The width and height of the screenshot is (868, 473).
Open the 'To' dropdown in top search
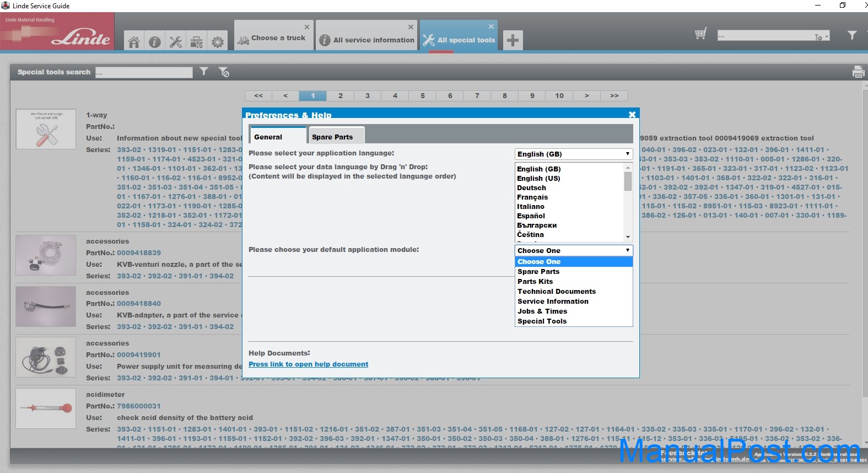822,36
